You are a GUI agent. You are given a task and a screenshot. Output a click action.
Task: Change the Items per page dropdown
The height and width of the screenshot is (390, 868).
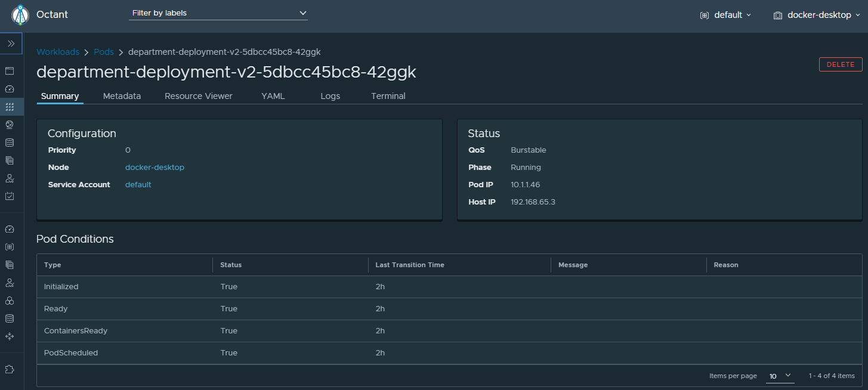coord(780,376)
